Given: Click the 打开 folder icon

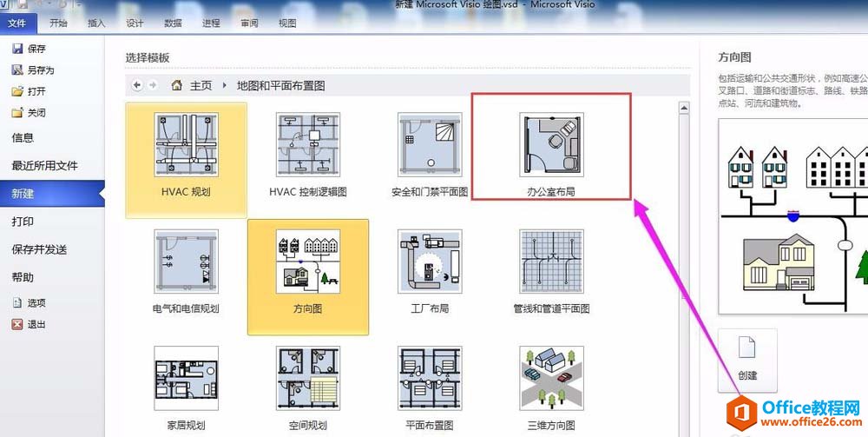Looking at the screenshot, I should (17, 91).
